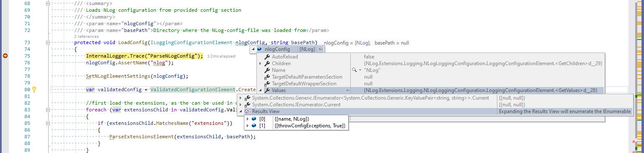
Task: Click the breakpoint arrow at line 75
Action: coord(6,56)
